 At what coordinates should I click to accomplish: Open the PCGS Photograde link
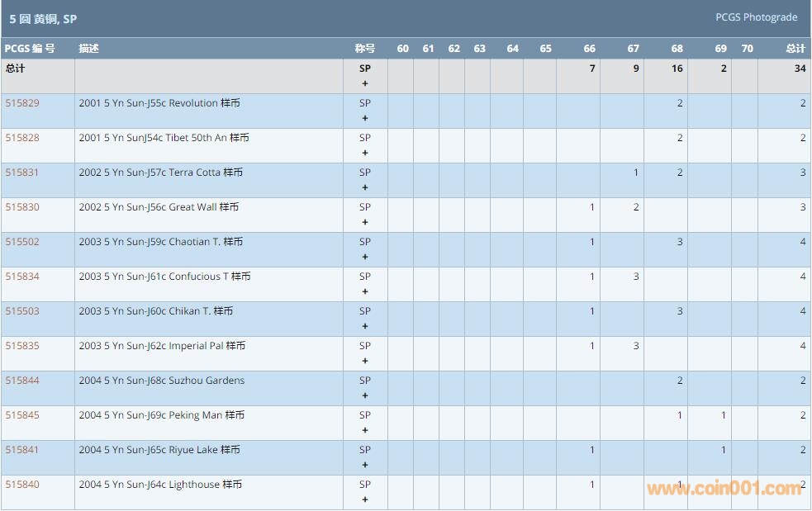coord(756,17)
